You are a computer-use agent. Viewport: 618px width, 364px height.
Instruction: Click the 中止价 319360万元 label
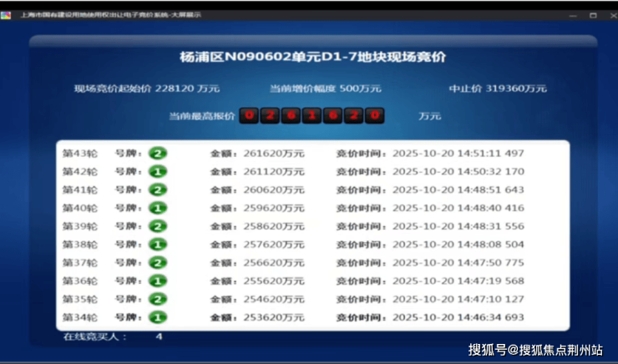click(496, 88)
